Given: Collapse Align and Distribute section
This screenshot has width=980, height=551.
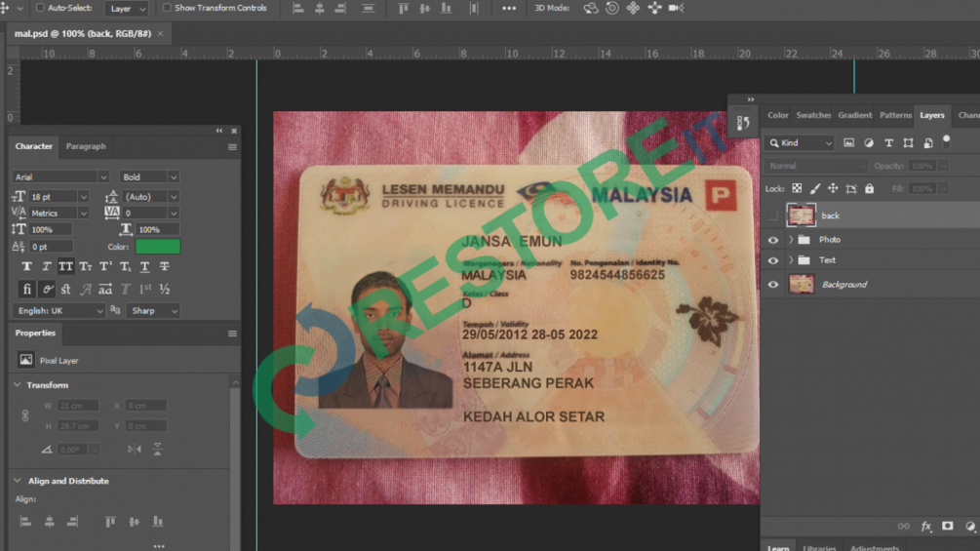Looking at the screenshot, I should 18,481.
